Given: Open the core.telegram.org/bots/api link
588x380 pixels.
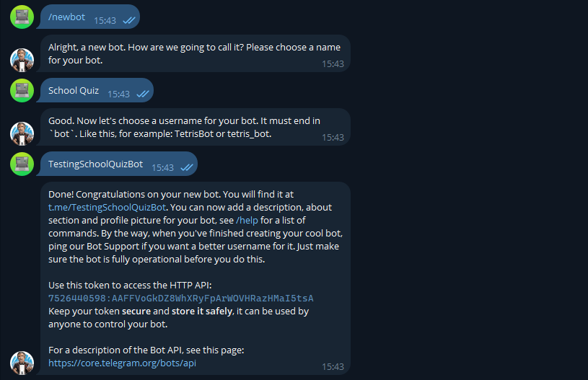Looking at the screenshot, I should (x=122, y=363).
